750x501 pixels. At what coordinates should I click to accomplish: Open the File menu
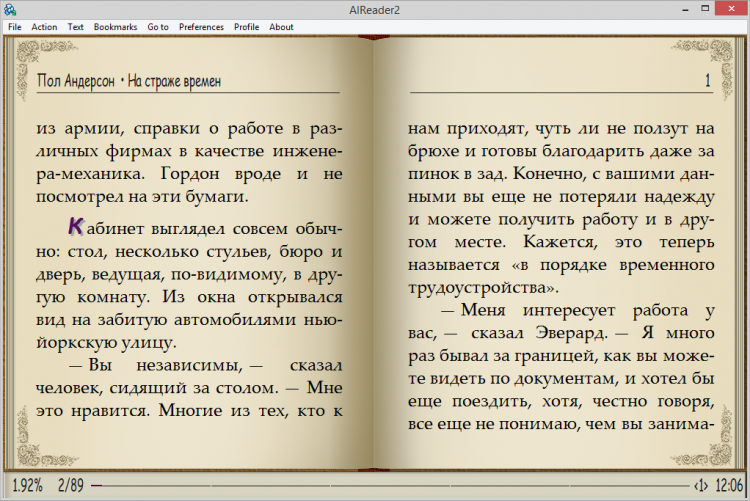pyautogui.click(x=14, y=27)
